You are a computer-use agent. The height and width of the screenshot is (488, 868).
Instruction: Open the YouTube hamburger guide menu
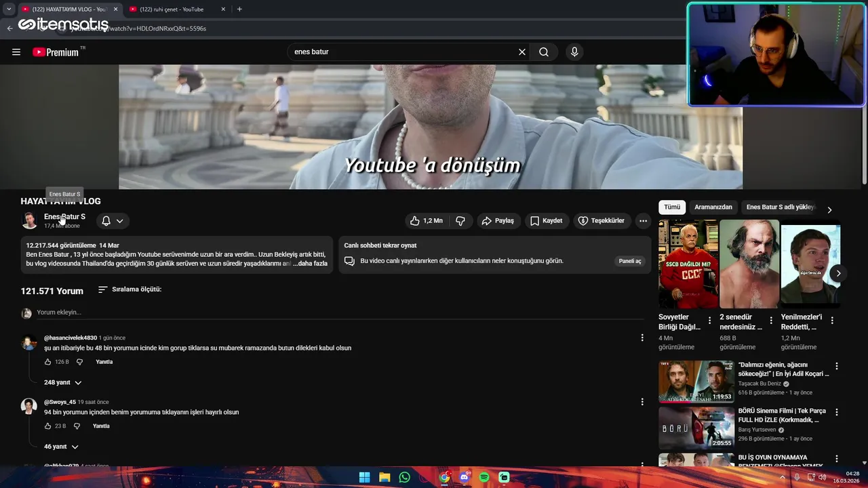pos(16,52)
